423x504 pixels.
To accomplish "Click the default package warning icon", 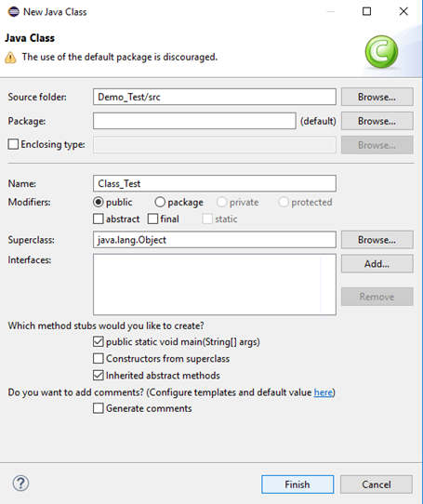I will 10,58.
